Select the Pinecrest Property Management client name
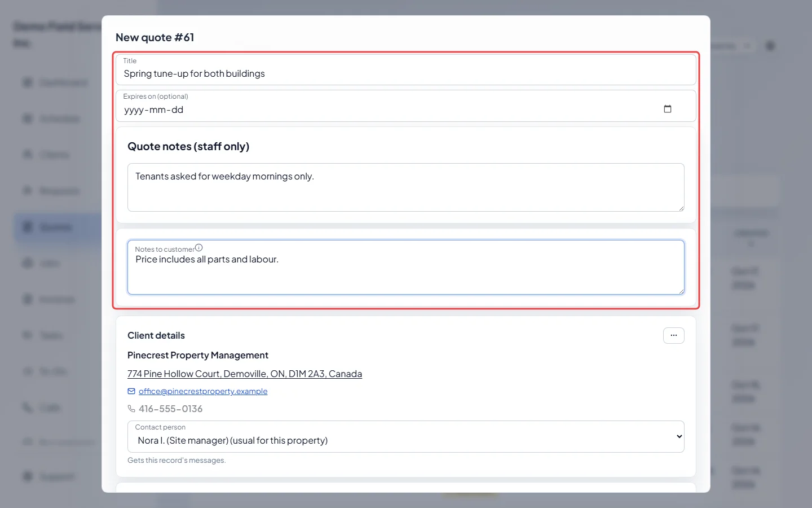 click(198, 355)
